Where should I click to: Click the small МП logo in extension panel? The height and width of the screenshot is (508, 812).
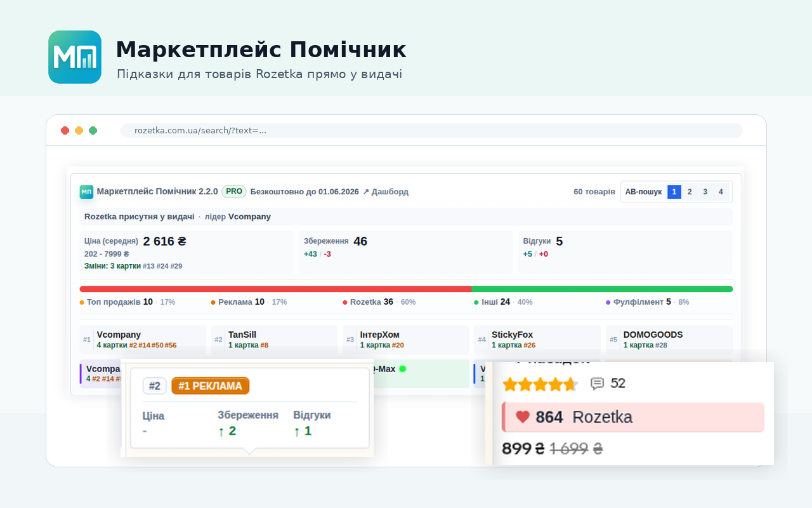[x=86, y=192]
